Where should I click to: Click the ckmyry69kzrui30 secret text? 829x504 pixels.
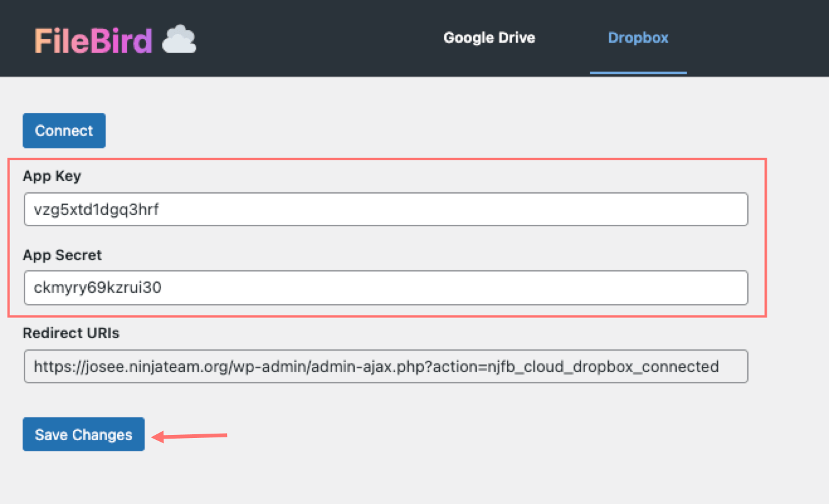point(97,288)
